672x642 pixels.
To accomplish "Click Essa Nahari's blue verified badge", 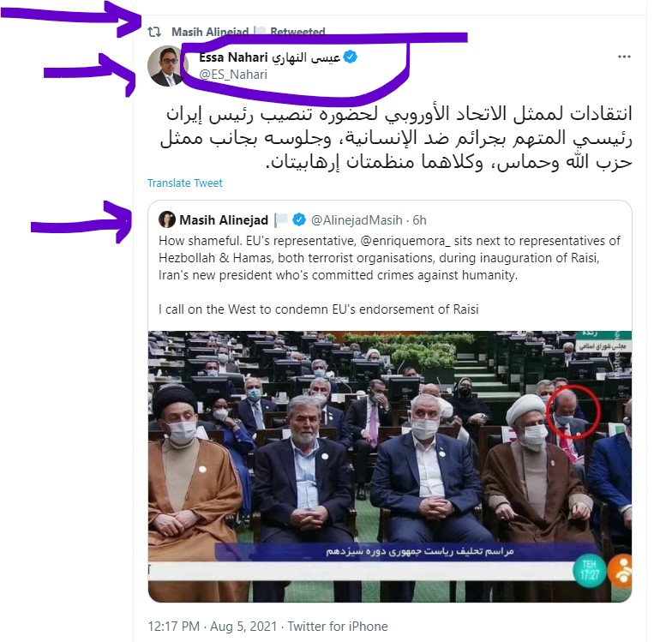I will (x=350, y=57).
